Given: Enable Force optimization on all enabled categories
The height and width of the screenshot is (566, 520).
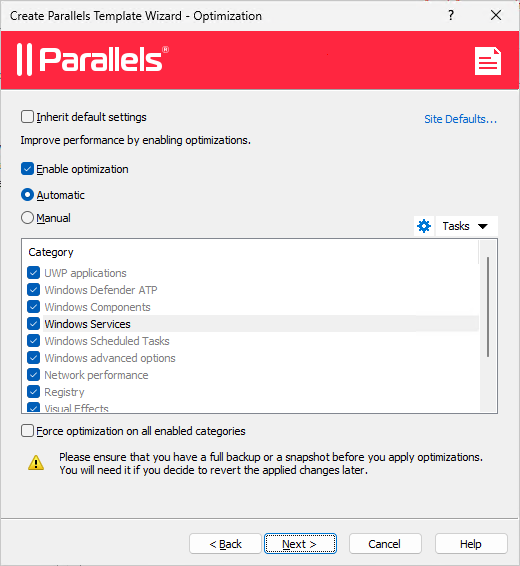Looking at the screenshot, I should [27, 431].
